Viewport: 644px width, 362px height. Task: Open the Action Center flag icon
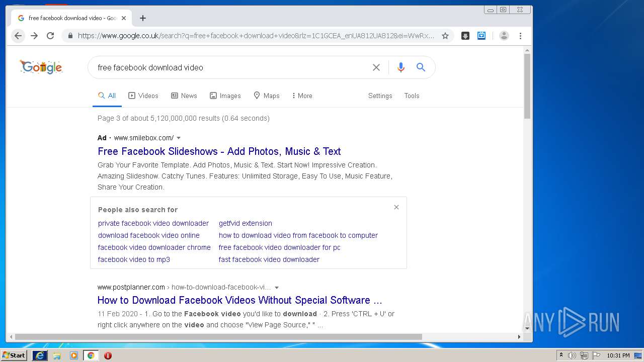[596, 355]
